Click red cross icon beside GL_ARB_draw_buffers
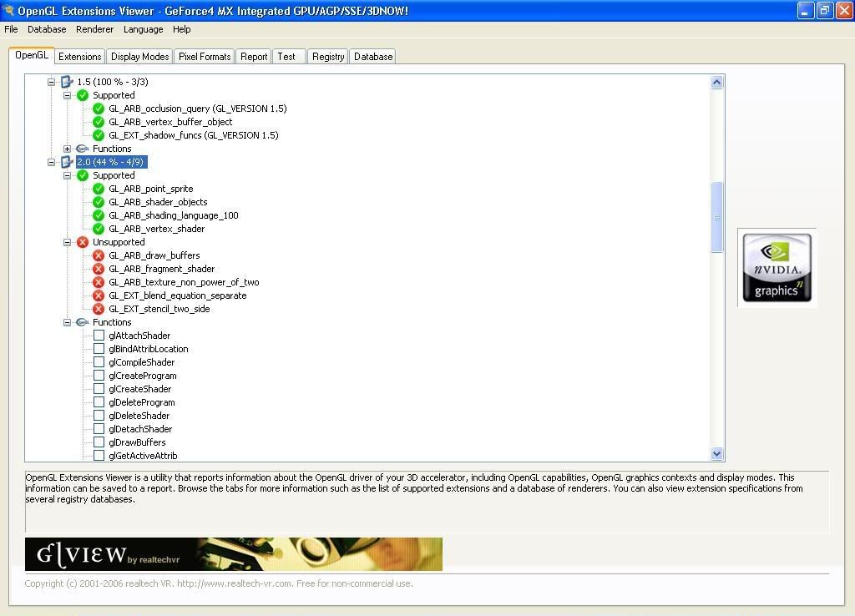 pos(99,255)
